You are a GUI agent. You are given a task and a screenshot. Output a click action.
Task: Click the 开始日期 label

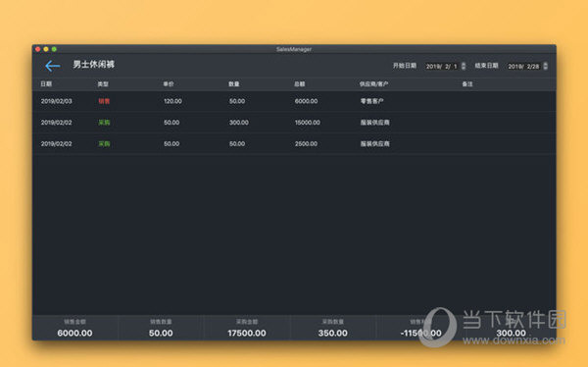pos(405,66)
